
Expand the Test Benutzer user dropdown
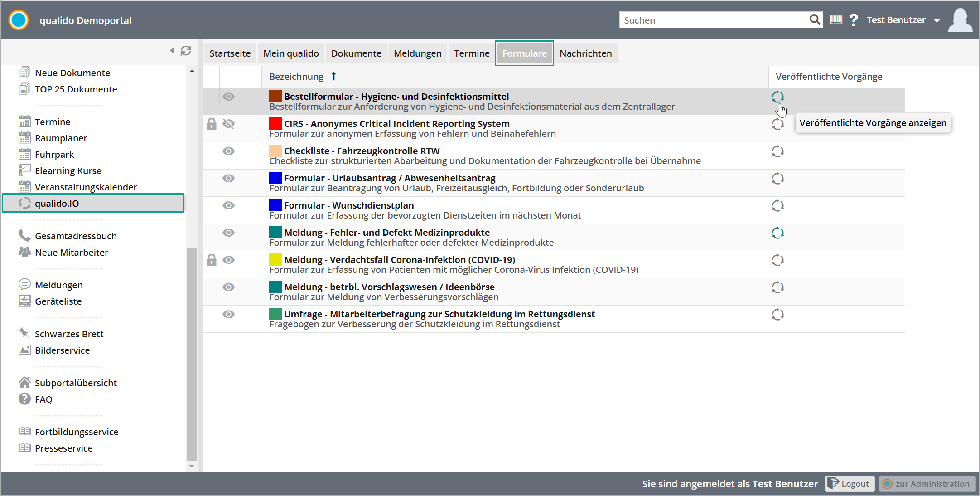coord(937,20)
